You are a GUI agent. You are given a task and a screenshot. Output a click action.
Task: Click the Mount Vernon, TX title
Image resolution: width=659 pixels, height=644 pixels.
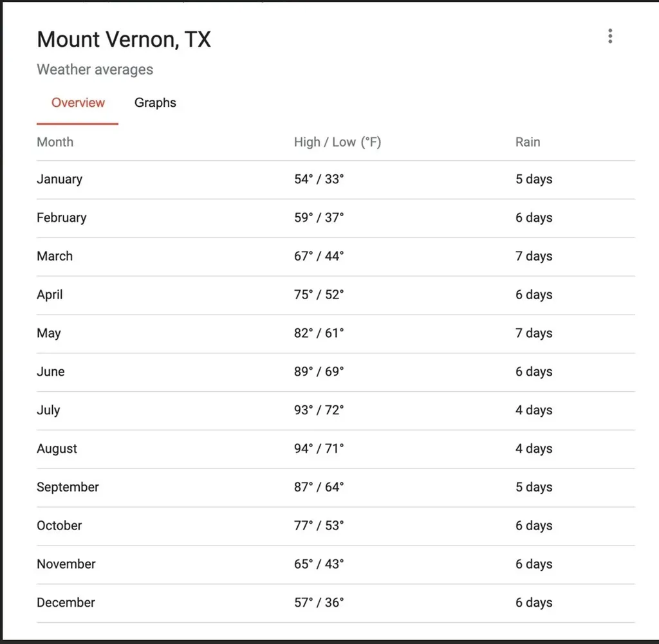point(124,39)
